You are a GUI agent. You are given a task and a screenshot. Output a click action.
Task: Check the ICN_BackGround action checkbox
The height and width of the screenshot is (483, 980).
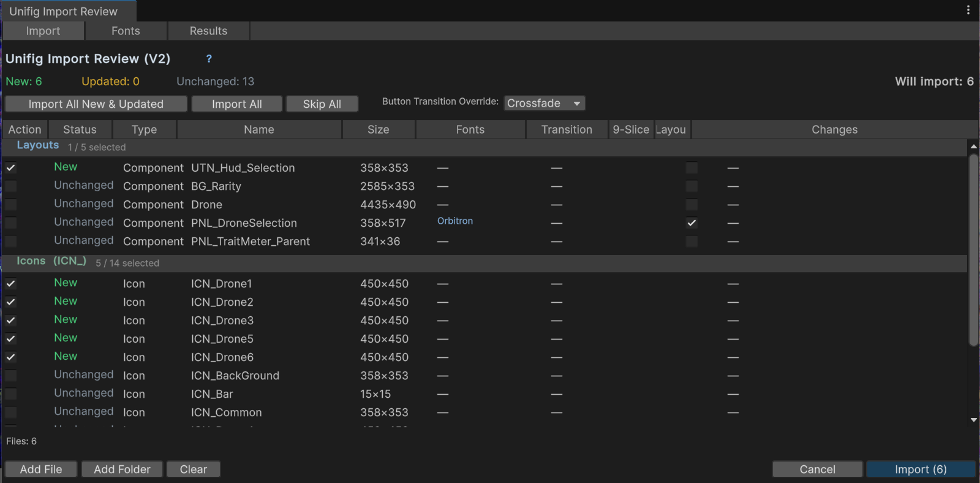coord(11,376)
